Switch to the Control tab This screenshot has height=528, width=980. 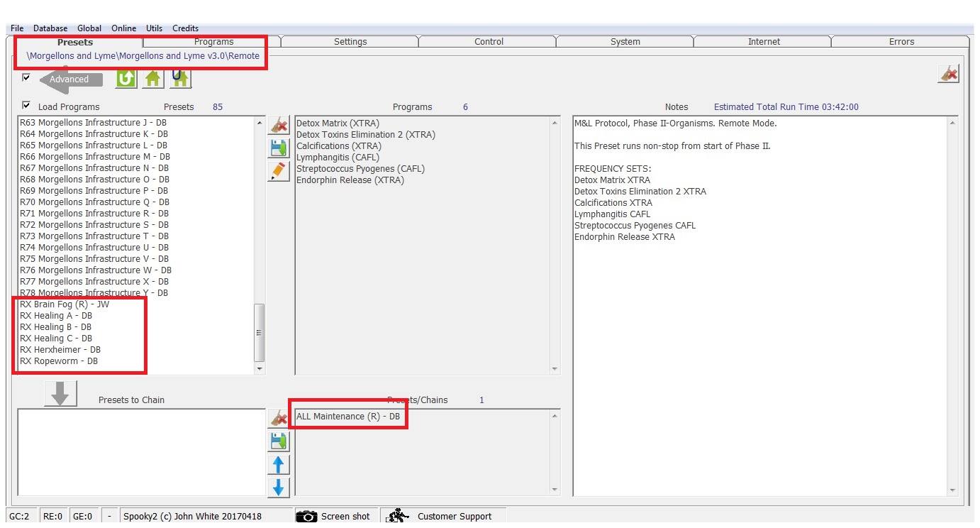coord(489,42)
